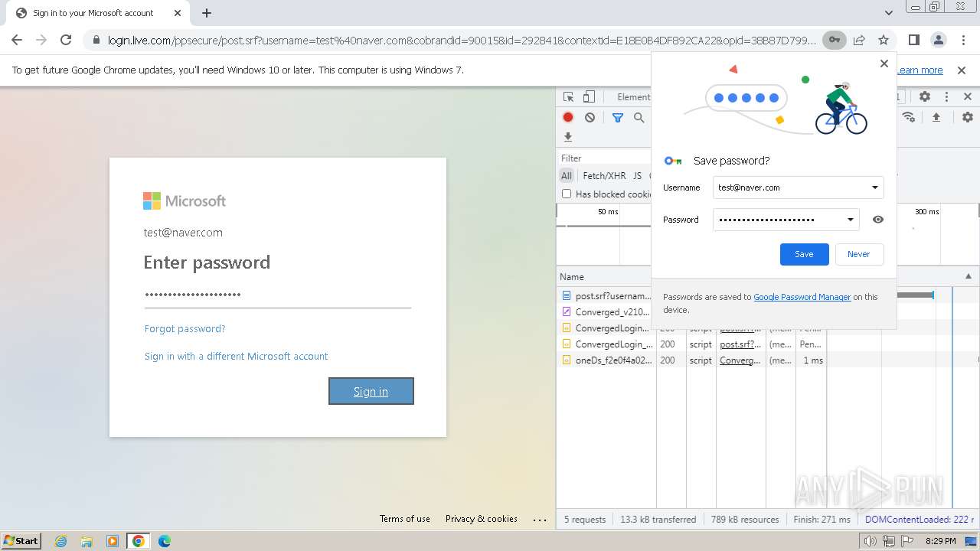Screen dimensions: 980x551
Task: Open network conditions wifi icon
Action: coord(909,117)
